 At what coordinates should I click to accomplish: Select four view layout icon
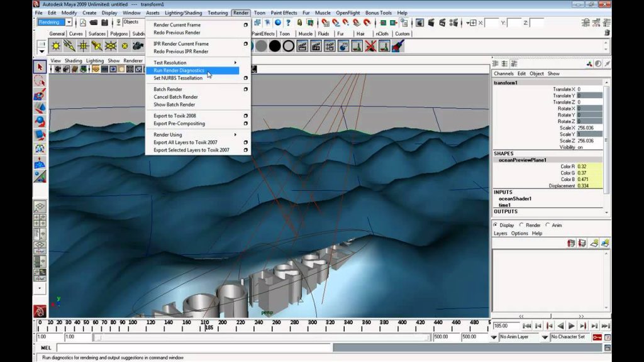(40, 220)
